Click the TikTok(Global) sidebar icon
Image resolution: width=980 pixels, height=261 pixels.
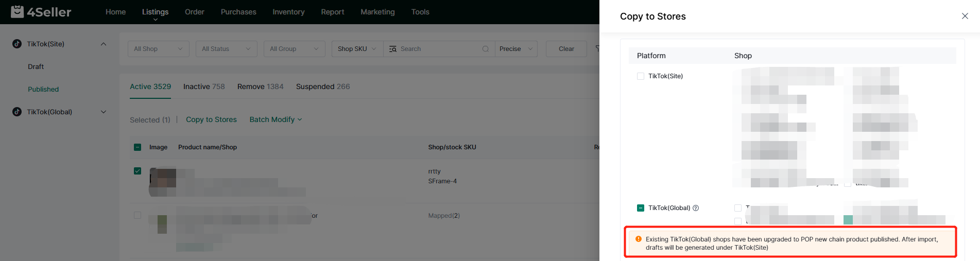coord(17,112)
